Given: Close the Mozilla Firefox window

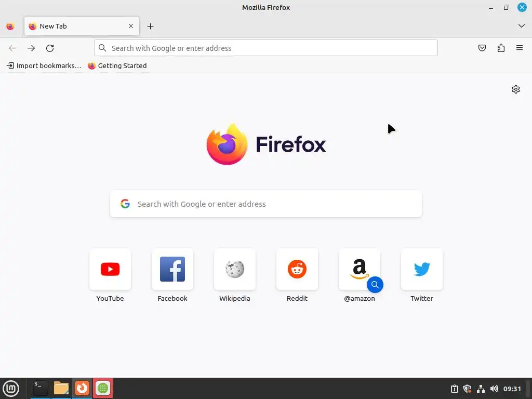Looking at the screenshot, I should pos(522,7).
